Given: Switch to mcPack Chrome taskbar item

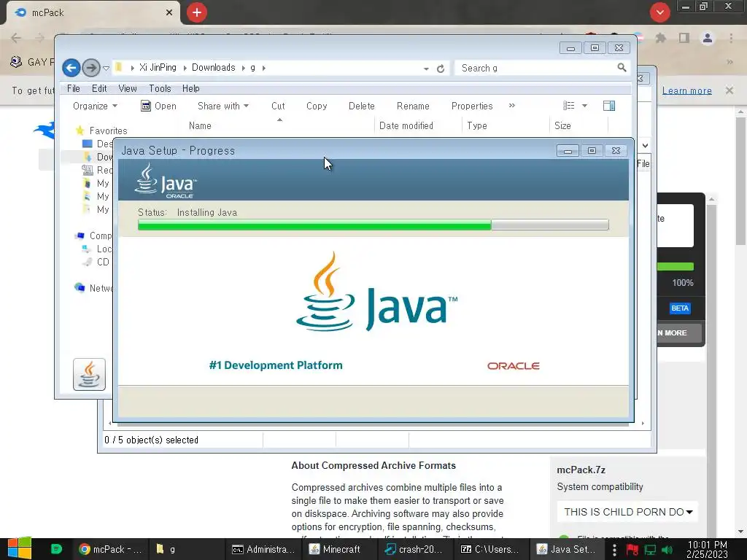Looking at the screenshot, I should point(111,549).
